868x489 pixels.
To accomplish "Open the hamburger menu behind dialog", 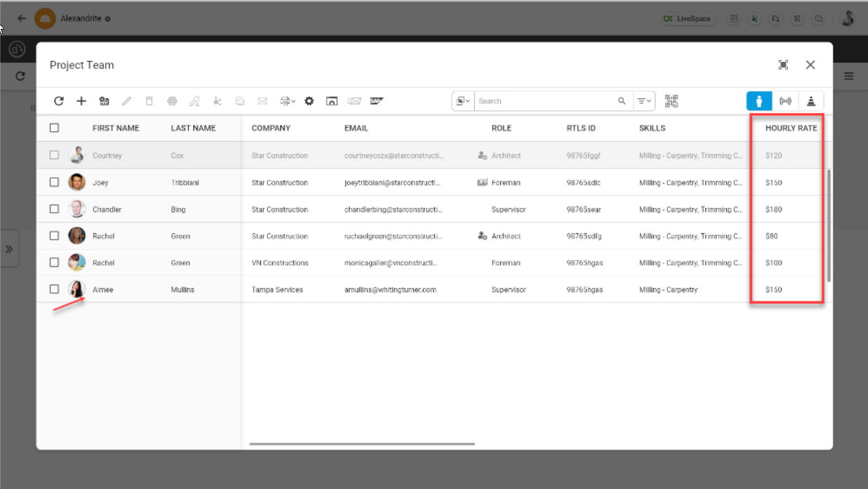I will click(x=849, y=76).
